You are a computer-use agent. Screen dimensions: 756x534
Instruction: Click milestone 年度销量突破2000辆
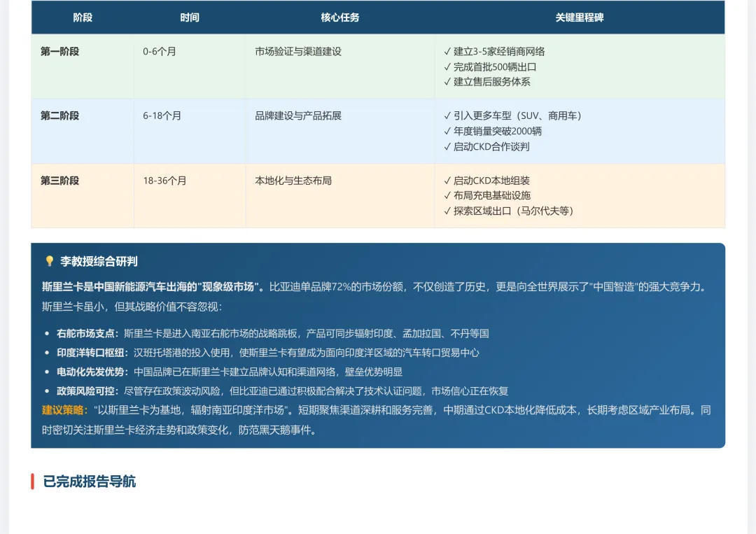click(x=493, y=131)
